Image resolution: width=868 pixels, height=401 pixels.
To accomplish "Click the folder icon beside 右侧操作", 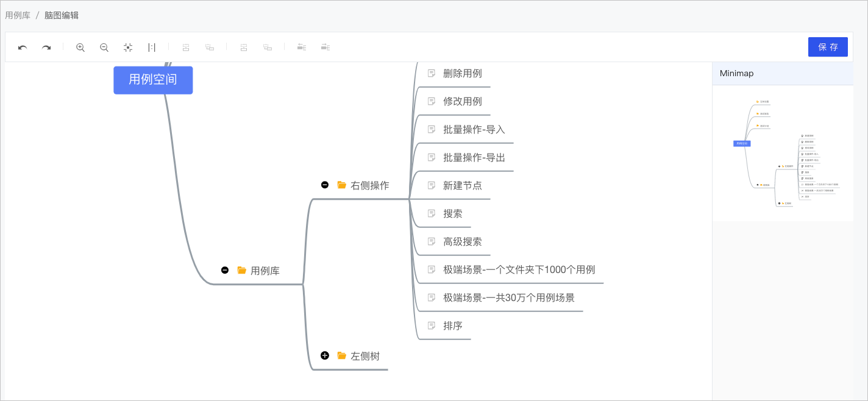I will tap(342, 185).
